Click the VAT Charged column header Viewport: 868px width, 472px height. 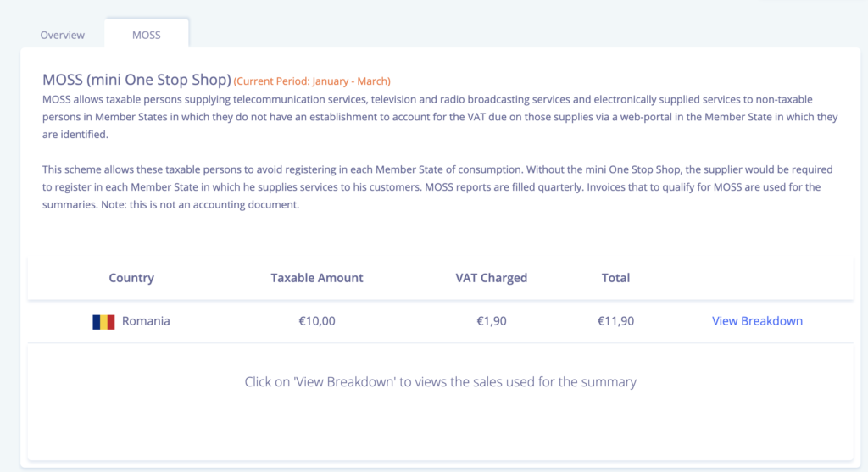coord(492,278)
